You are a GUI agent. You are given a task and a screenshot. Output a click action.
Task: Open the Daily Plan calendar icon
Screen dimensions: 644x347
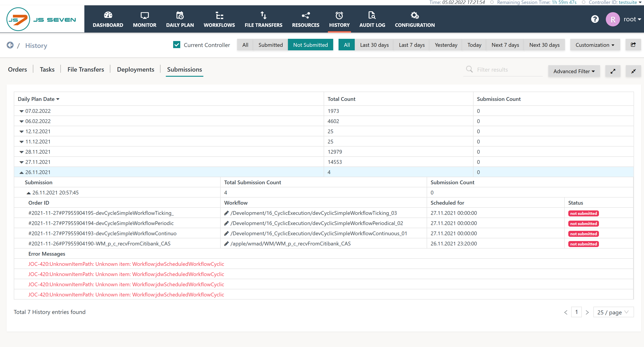coord(180,15)
